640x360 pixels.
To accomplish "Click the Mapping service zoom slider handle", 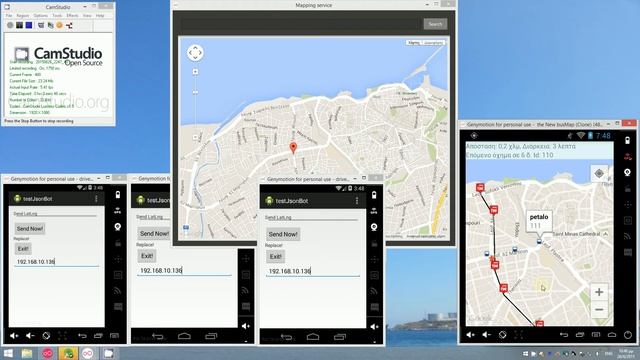I will [x=195, y=92].
